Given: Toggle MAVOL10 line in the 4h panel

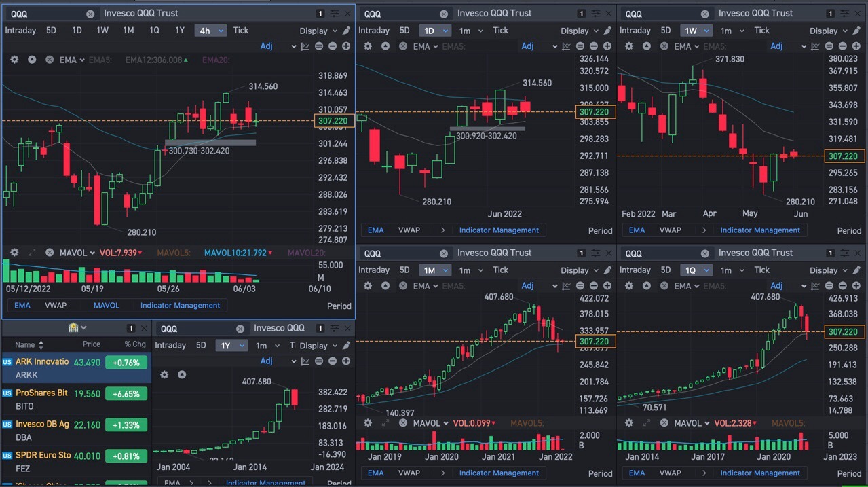Looking at the screenshot, I should pyautogui.click(x=238, y=253).
